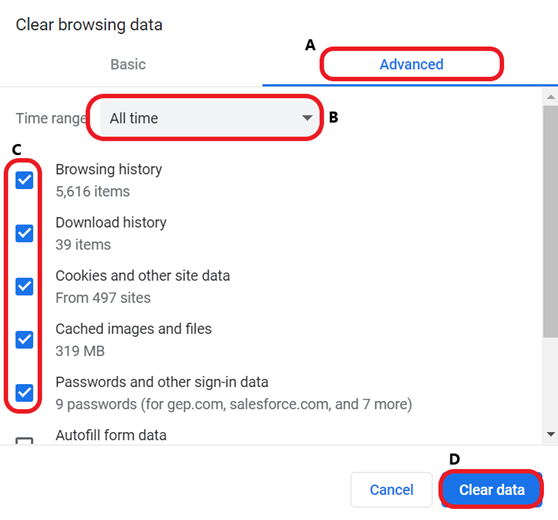Image resolution: width=558 pixels, height=520 pixels.
Task: Click the All time dropdown arrow
Action: [307, 118]
